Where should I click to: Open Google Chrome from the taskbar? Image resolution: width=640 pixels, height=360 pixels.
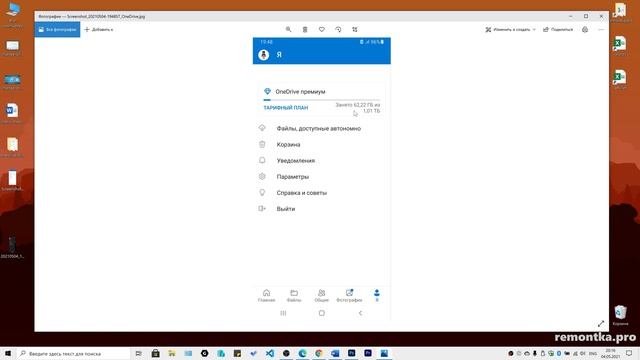point(319,353)
